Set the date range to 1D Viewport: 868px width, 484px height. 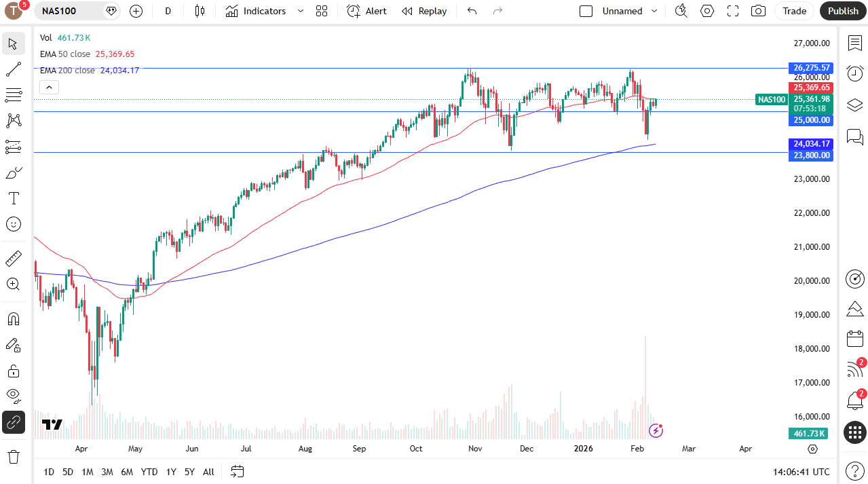(49, 472)
